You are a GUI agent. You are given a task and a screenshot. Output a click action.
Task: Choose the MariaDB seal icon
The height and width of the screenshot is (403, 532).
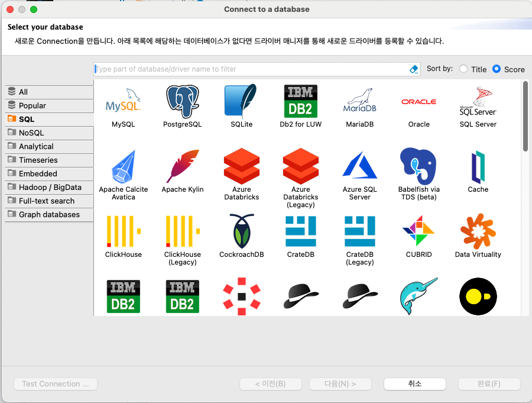(359, 101)
